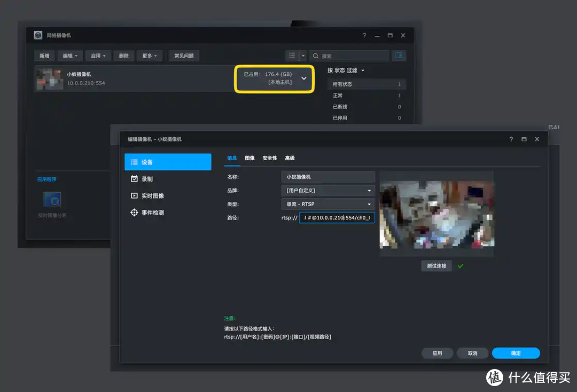Switch to the 图像 tab

pos(249,158)
